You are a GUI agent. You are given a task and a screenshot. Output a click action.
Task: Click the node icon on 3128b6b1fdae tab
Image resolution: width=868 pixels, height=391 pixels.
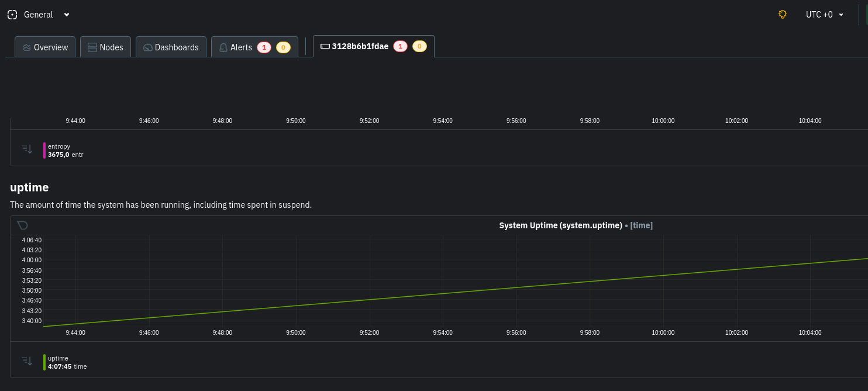click(x=325, y=46)
